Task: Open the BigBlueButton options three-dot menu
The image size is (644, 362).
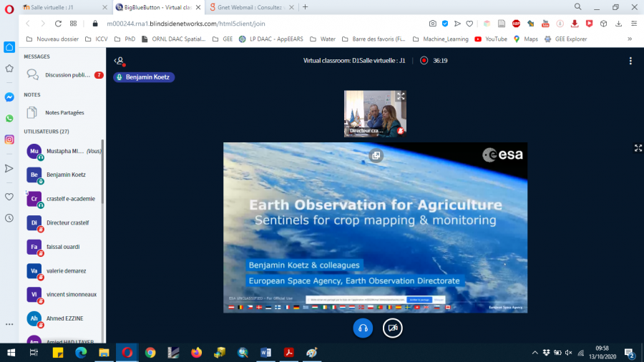Action: [x=630, y=61]
